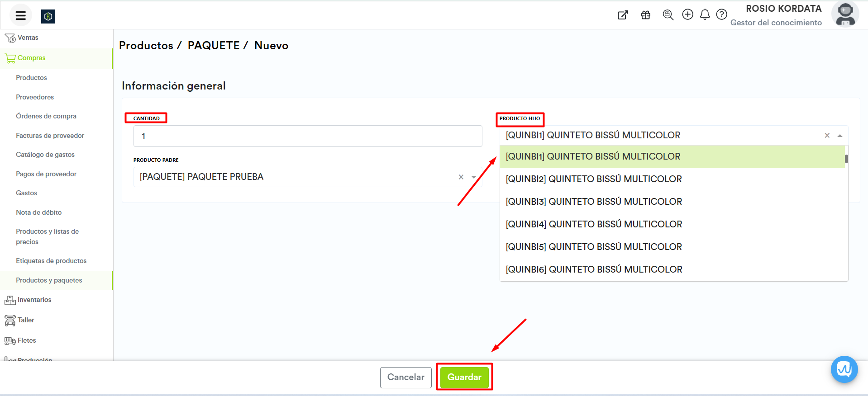868x396 pixels.
Task: Collapse the Producto Hijo dropdown arrow
Action: point(839,136)
